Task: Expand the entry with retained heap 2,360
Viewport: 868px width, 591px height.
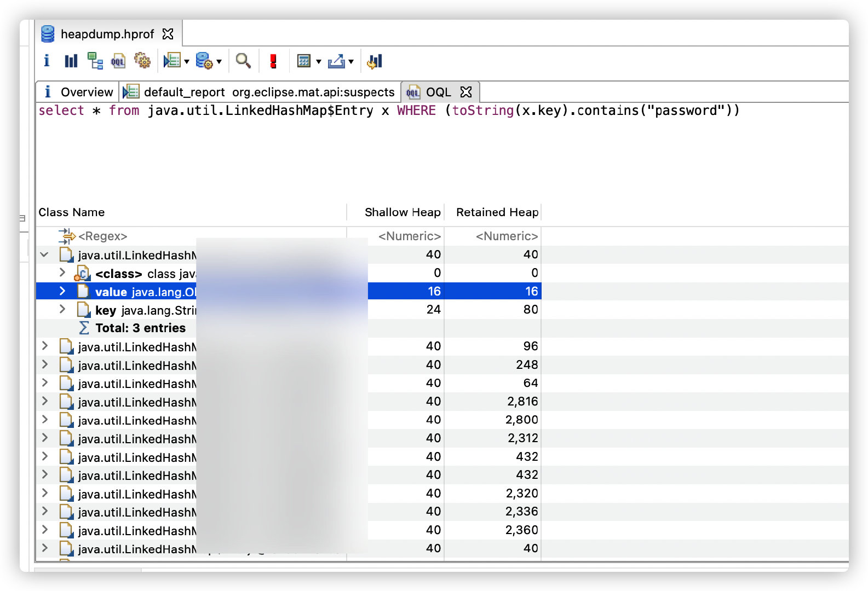Action: click(x=45, y=530)
